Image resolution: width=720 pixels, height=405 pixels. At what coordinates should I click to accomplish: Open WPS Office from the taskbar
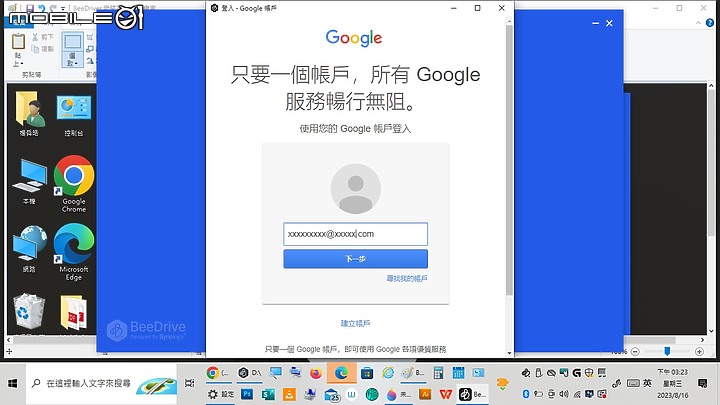click(445, 394)
